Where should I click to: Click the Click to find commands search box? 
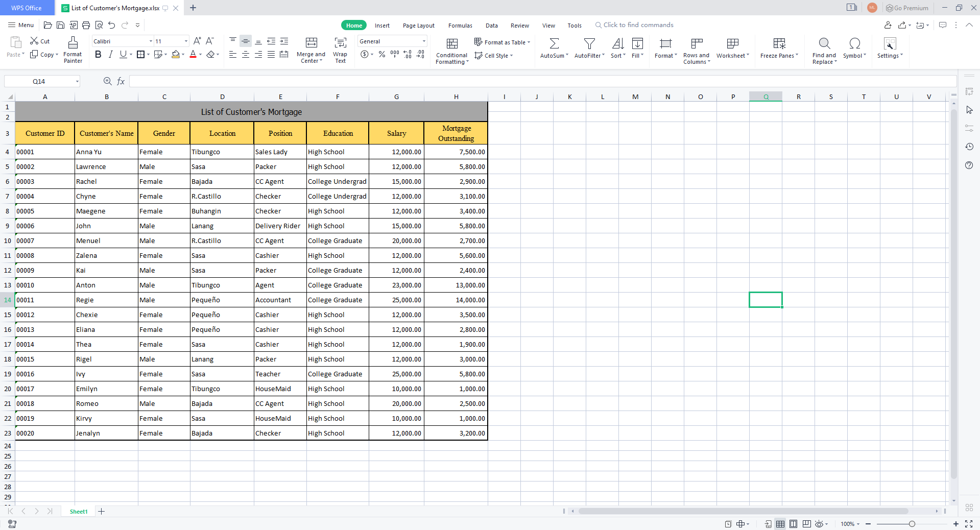point(634,25)
